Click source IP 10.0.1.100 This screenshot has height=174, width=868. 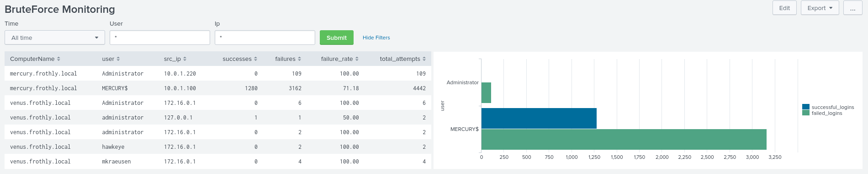(x=180, y=88)
